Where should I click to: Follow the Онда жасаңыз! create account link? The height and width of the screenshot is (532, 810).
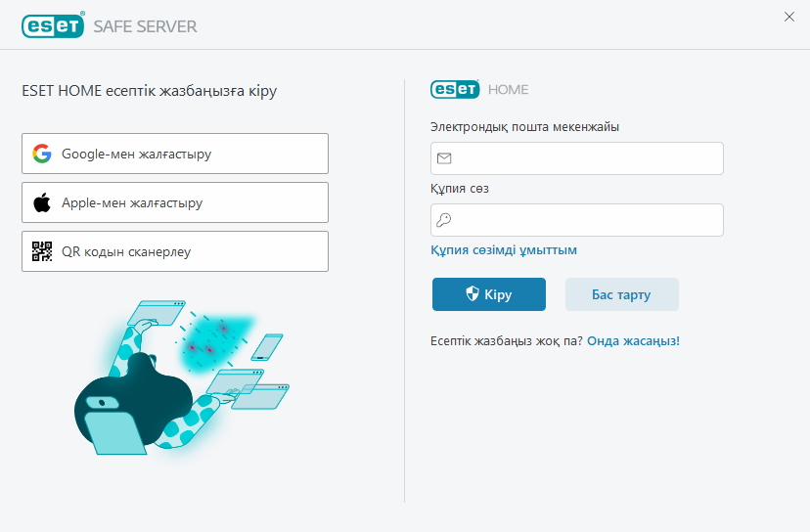pyautogui.click(x=633, y=341)
